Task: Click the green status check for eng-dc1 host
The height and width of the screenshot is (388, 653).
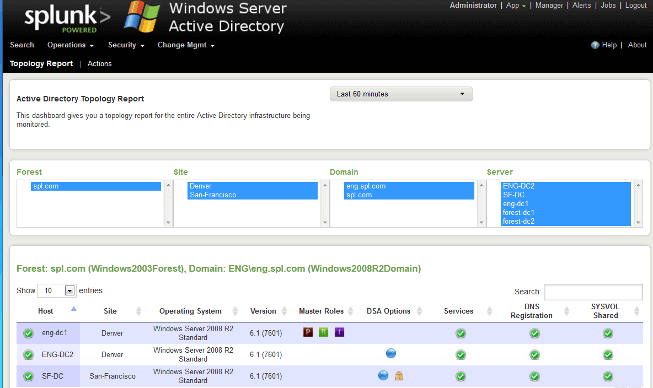Action: pos(28,333)
